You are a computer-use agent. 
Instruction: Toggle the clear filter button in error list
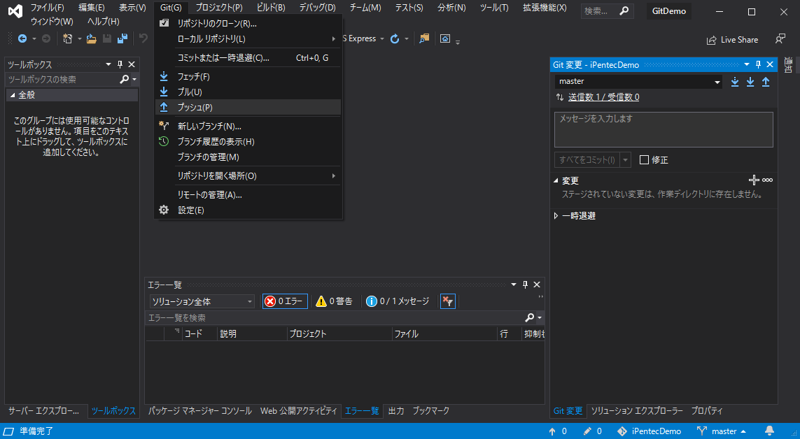pyautogui.click(x=447, y=301)
